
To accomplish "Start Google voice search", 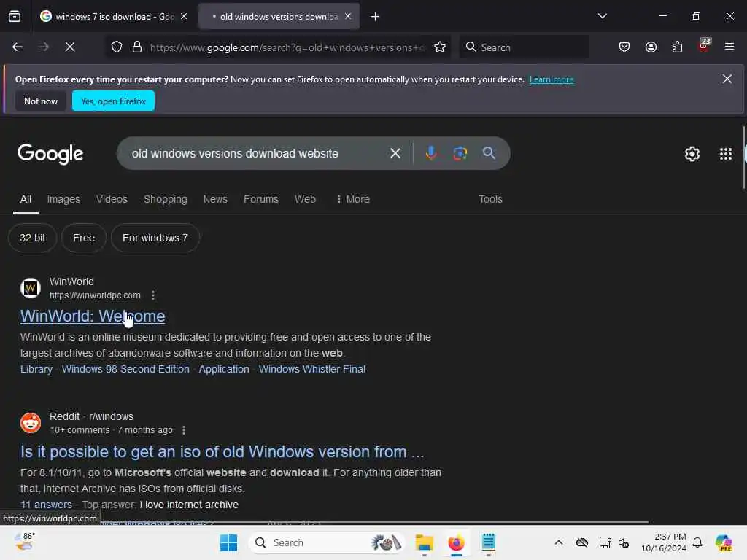I will [x=431, y=153].
